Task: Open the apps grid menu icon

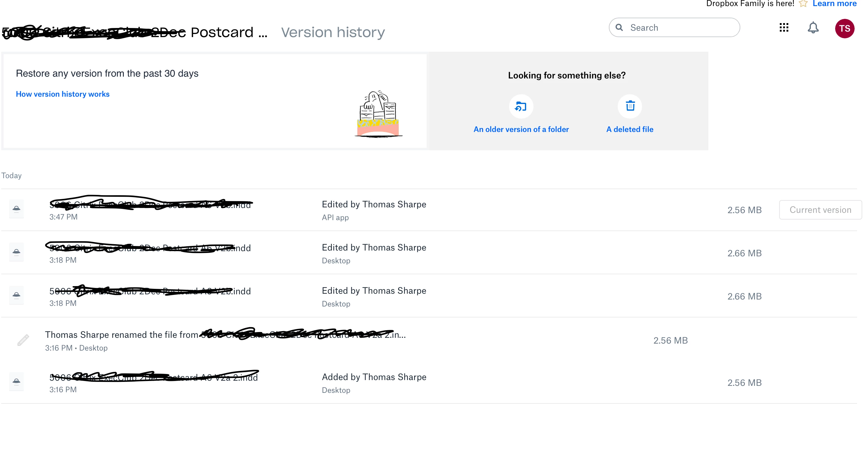Action: 784,28
